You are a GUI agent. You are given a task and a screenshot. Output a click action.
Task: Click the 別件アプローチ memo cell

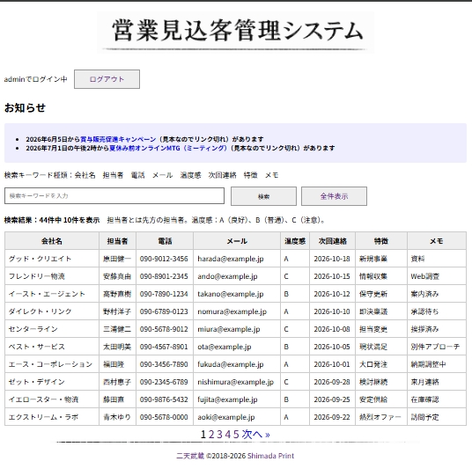pos(437,347)
